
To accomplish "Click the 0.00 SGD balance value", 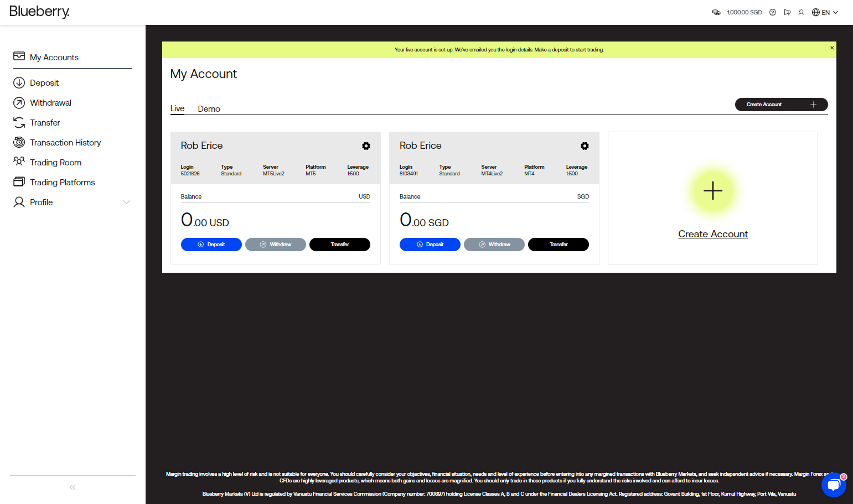I will pyautogui.click(x=424, y=220).
